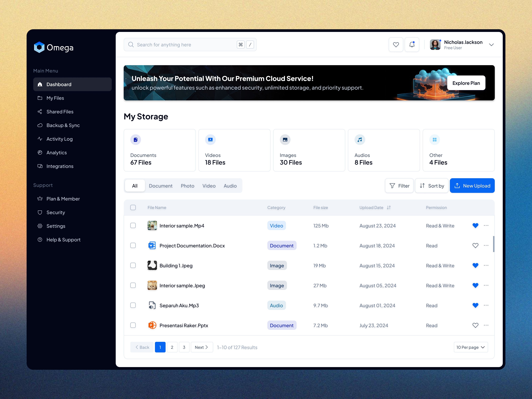Screen dimensions: 532x399
Task: Open the Sort by menu
Action: coord(432,185)
